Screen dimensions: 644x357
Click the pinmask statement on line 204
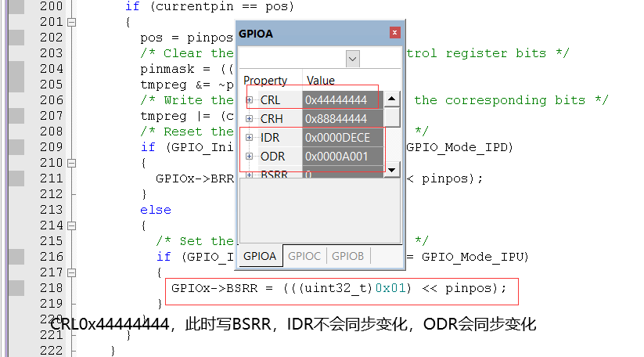pyautogui.click(x=187, y=69)
